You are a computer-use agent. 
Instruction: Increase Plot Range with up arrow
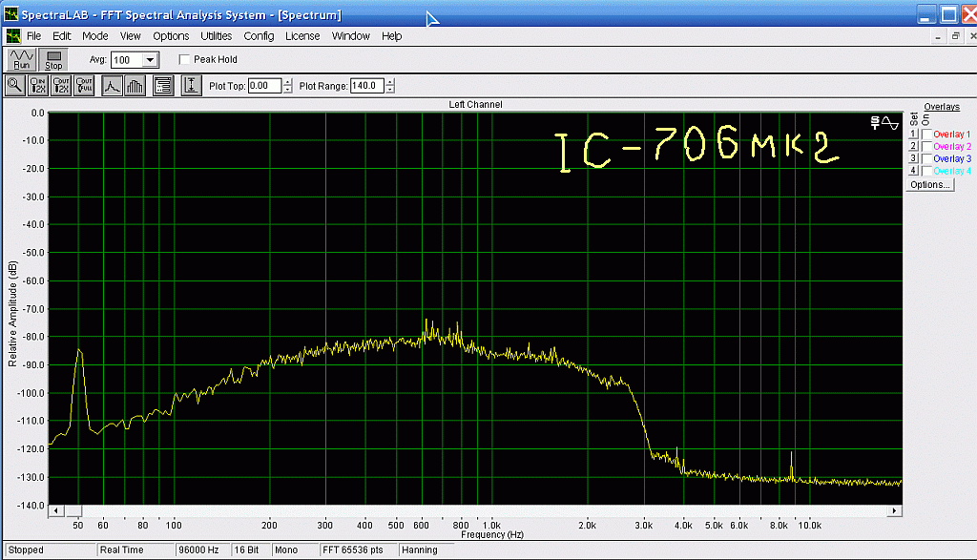tap(389, 82)
